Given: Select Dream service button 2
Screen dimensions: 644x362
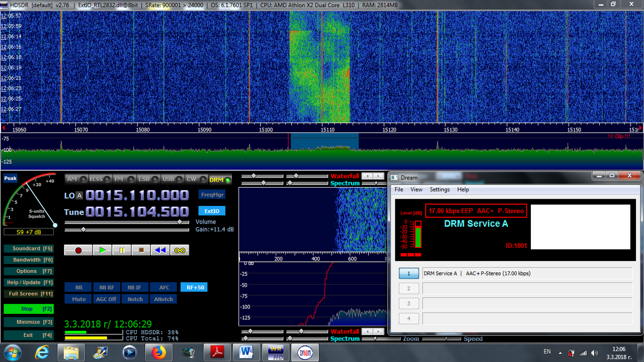Looking at the screenshot, I should [409, 289].
